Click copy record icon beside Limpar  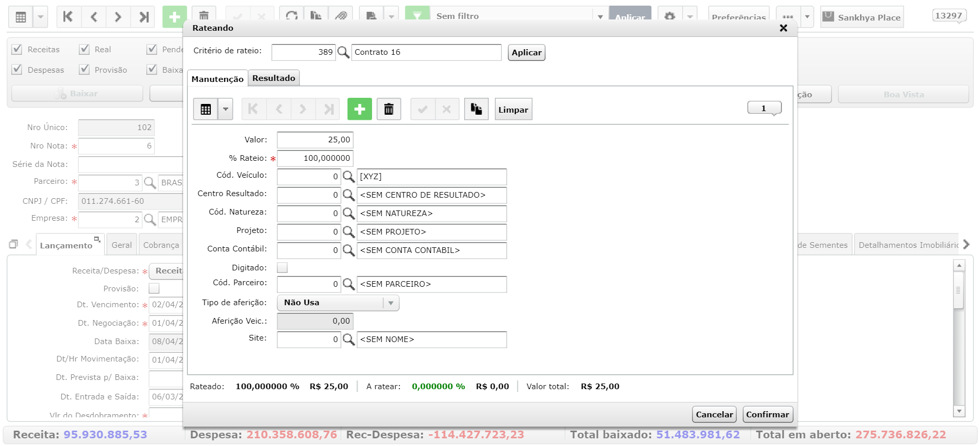click(476, 109)
